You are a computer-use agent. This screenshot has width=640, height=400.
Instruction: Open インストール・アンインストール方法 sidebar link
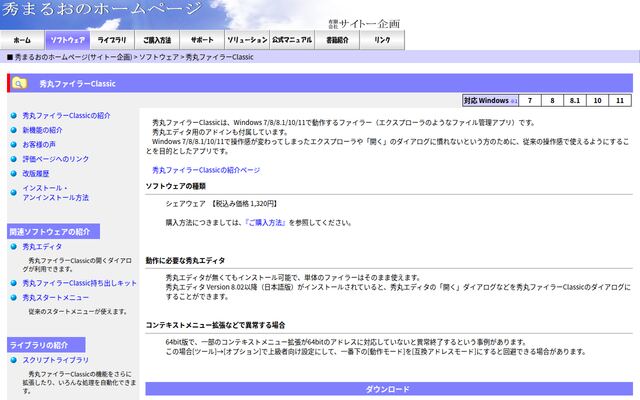[56, 193]
